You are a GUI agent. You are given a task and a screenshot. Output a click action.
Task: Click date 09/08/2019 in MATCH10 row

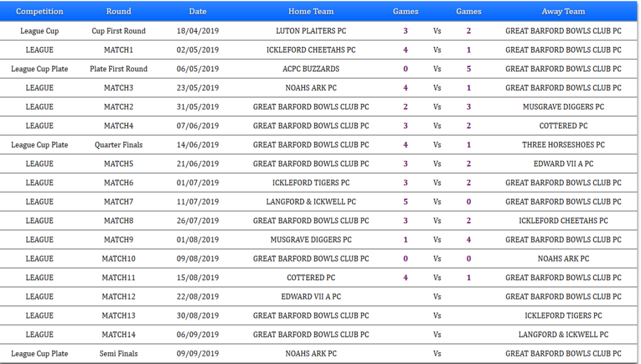coord(197,259)
